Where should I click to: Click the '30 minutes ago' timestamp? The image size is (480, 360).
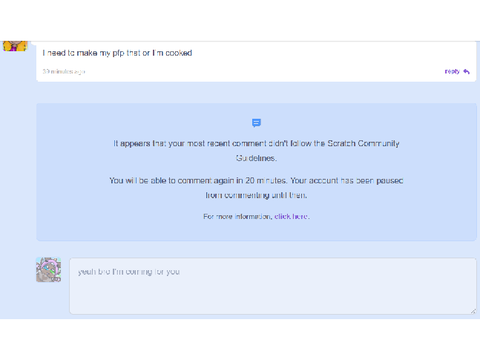(x=64, y=71)
